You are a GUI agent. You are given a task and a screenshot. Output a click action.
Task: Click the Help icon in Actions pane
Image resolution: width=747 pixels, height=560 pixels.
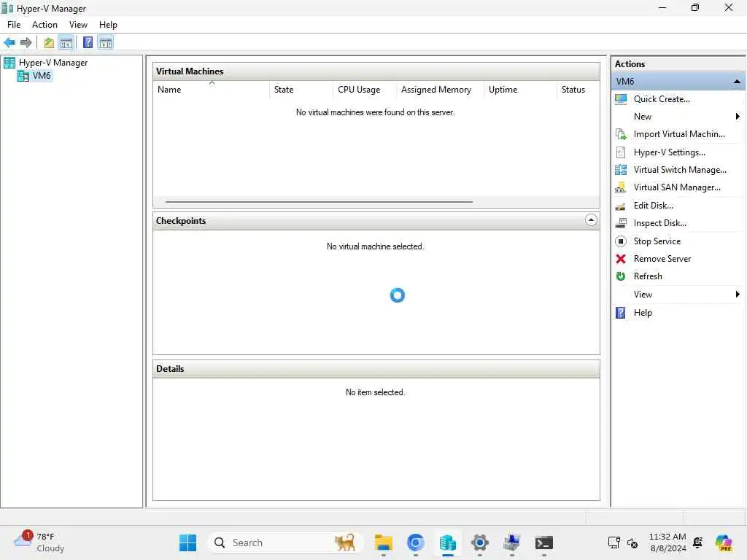(621, 313)
